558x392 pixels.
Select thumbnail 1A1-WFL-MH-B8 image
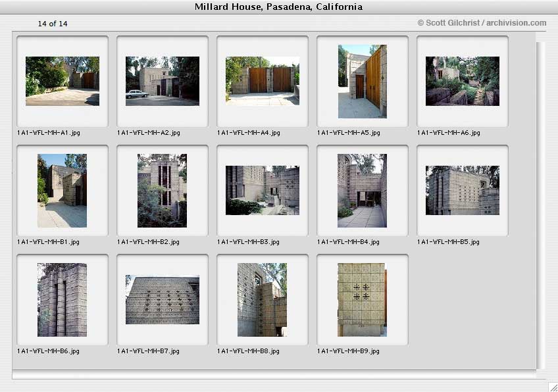pyautogui.click(x=263, y=300)
